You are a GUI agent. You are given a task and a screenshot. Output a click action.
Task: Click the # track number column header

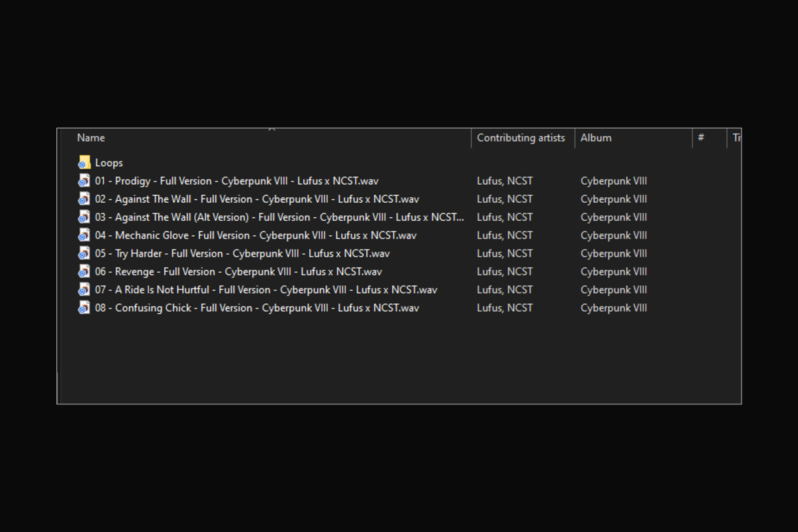(701, 138)
